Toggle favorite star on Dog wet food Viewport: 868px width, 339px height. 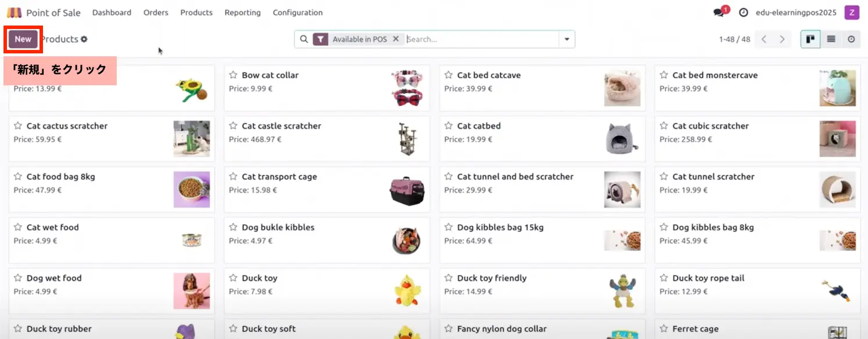click(18, 278)
